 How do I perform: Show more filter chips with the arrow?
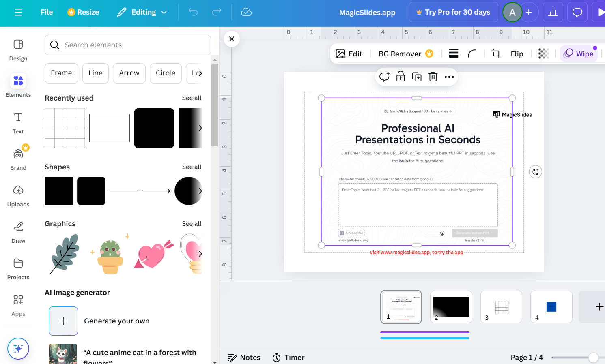tap(200, 73)
